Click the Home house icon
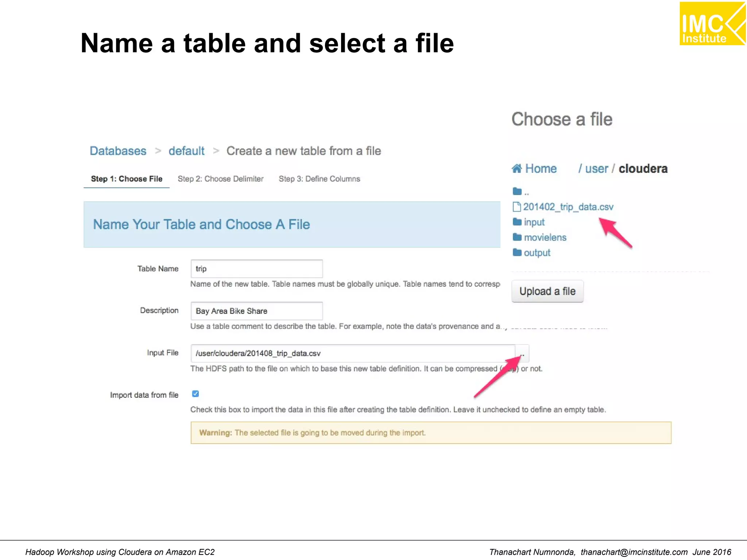747x560 pixels. click(516, 168)
